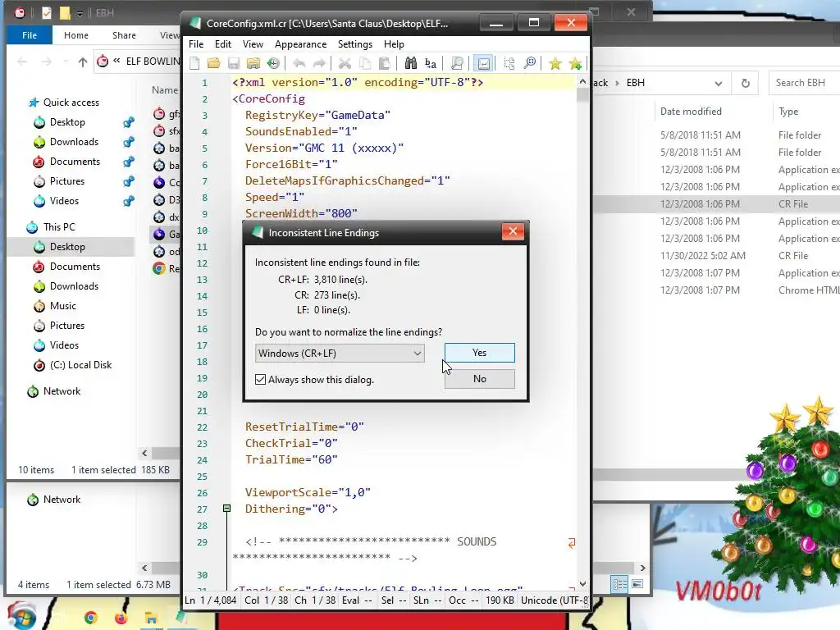Viewport: 840px width, 630px height.
Task: Select Pictures under This PC
Action: click(x=67, y=326)
